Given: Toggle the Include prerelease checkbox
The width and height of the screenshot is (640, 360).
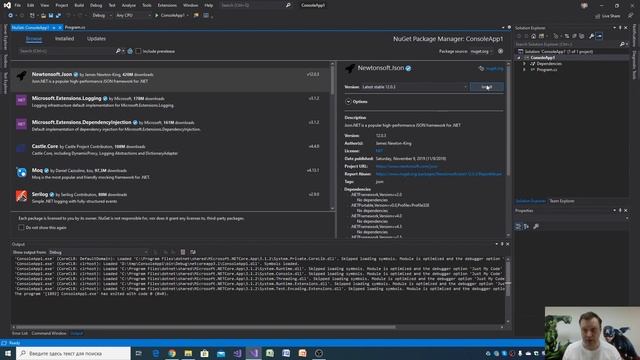Looking at the screenshot, I should [x=138, y=51].
